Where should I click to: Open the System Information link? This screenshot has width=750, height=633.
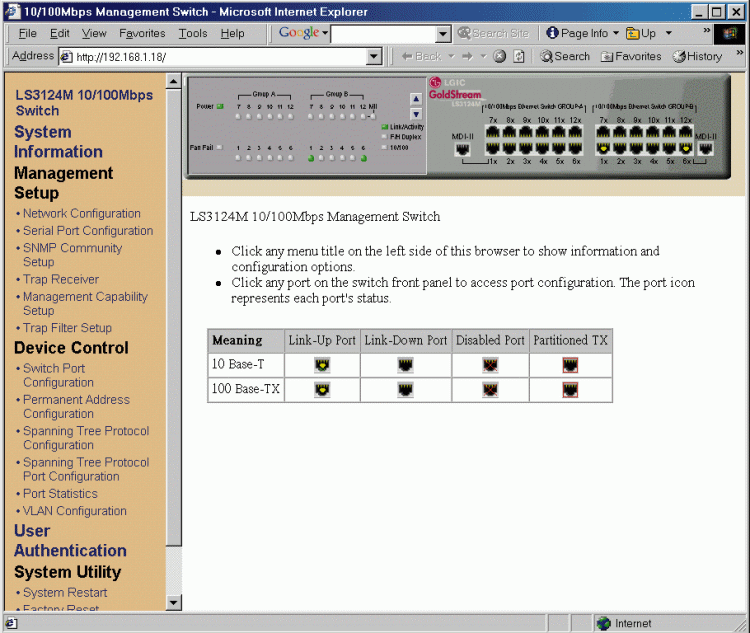tap(58, 142)
